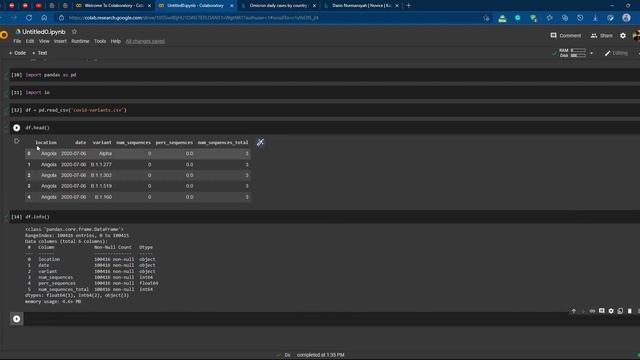The width and height of the screenshot is (640, 360).
Task: Move the bottom cell up with arrow icon
Action: tap(573, 311)
